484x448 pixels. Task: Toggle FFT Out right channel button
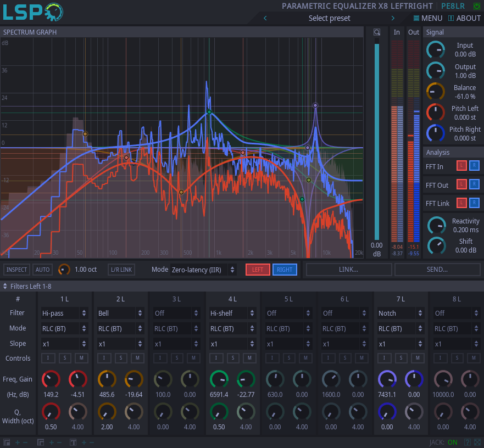point(474,184)
